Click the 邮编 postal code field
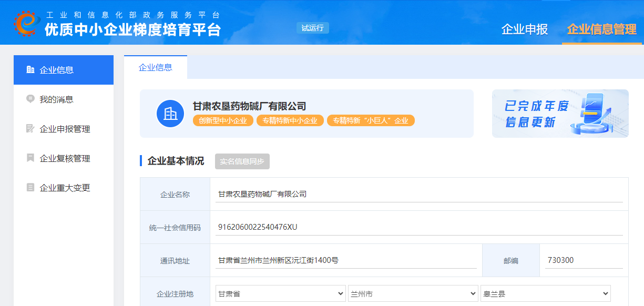Image resolution: width=644 pixels, height=306 pixels. (x=584, y=260)
